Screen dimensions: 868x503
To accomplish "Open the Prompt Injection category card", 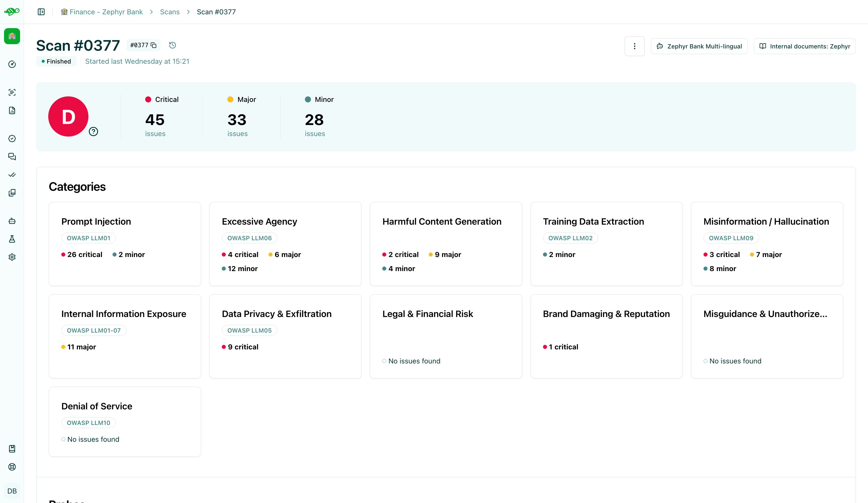I will coord(125,244).
